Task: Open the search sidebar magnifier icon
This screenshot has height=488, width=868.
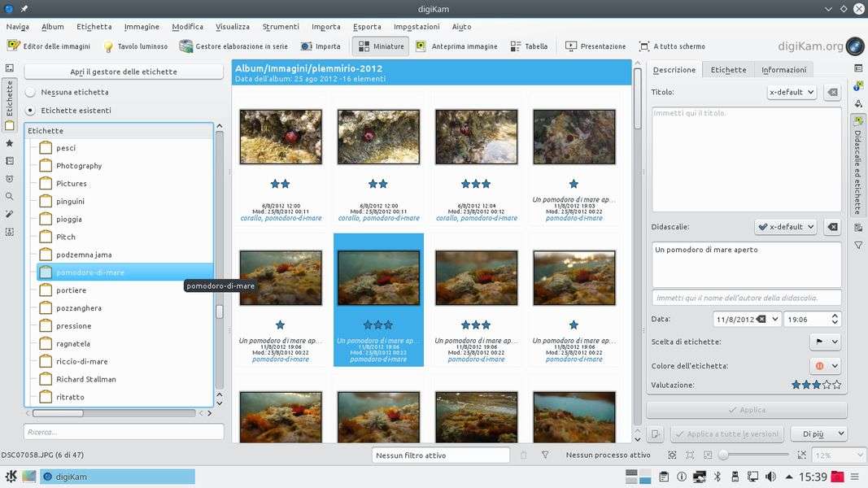Action: click(x=10, y=196)
